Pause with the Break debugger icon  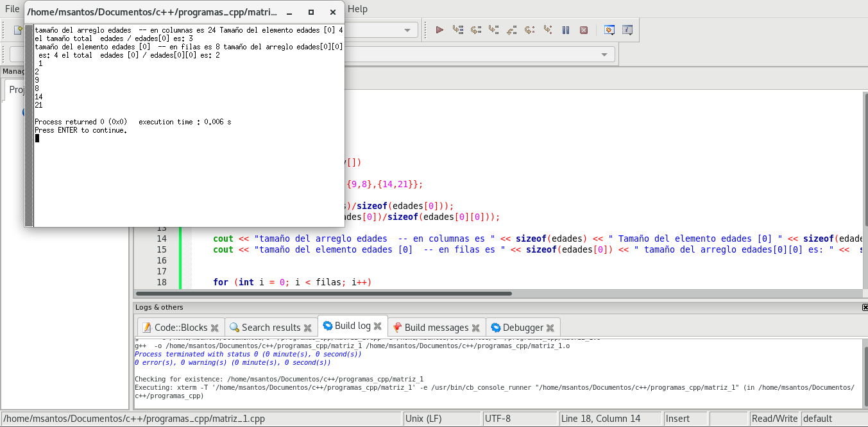pos(565,29)
